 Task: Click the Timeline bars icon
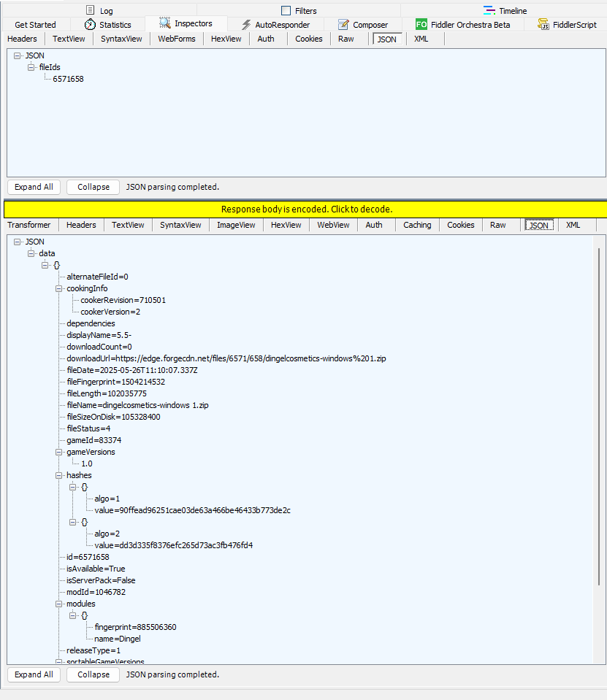(489, 10)
